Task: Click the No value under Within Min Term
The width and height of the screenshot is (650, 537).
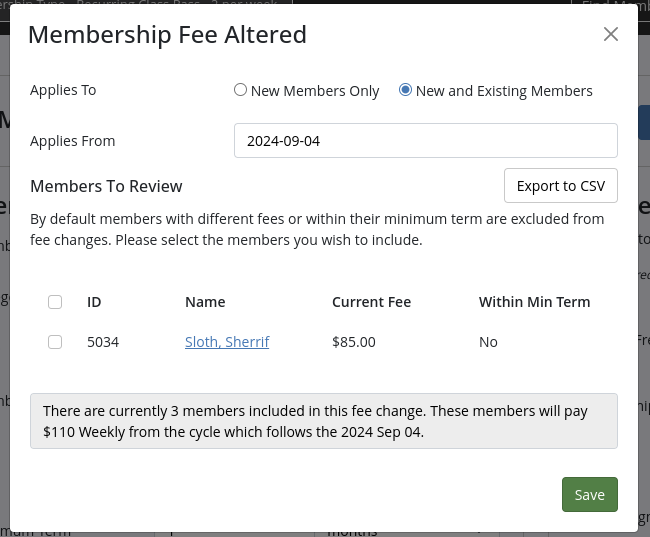Action: 488,342
